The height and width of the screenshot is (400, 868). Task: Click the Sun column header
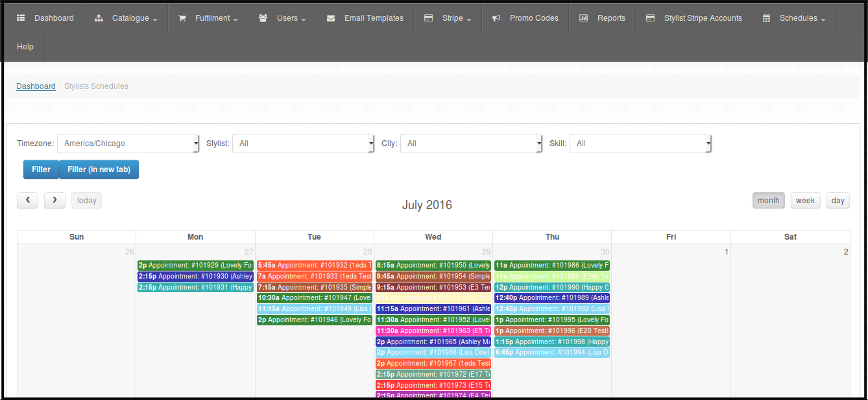tap(77, 237)
